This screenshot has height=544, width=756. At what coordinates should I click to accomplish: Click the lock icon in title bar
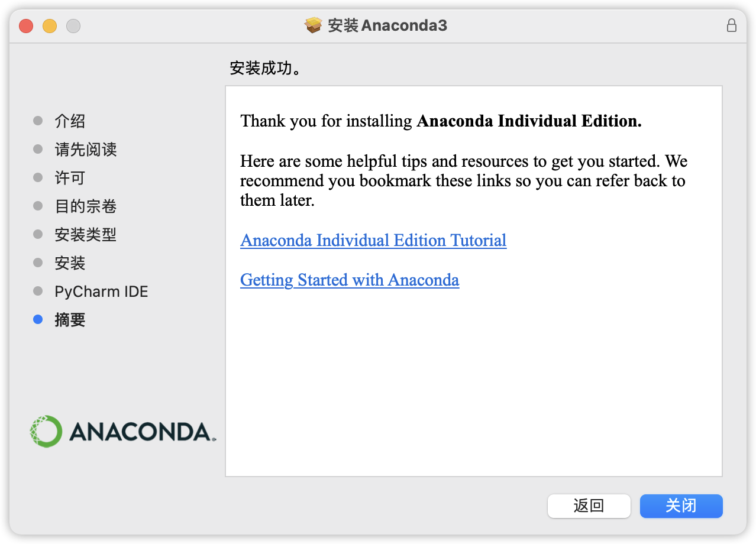click(732, 25)
